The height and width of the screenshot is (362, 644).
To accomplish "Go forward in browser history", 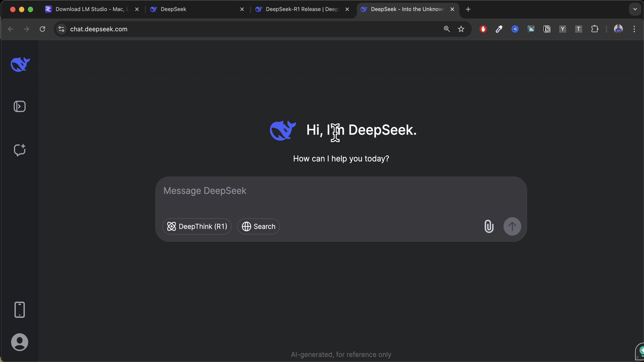I will click(26, 29).
